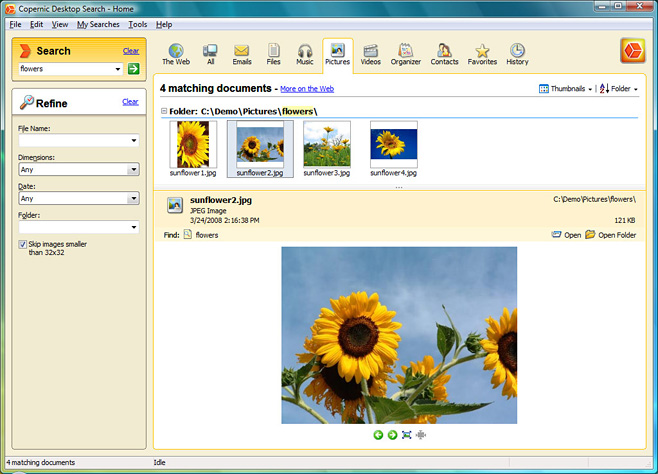Click Clear link in Refine panel
Image resolution: width=658 pixels, height=474 pixels.
coord(130,102)
